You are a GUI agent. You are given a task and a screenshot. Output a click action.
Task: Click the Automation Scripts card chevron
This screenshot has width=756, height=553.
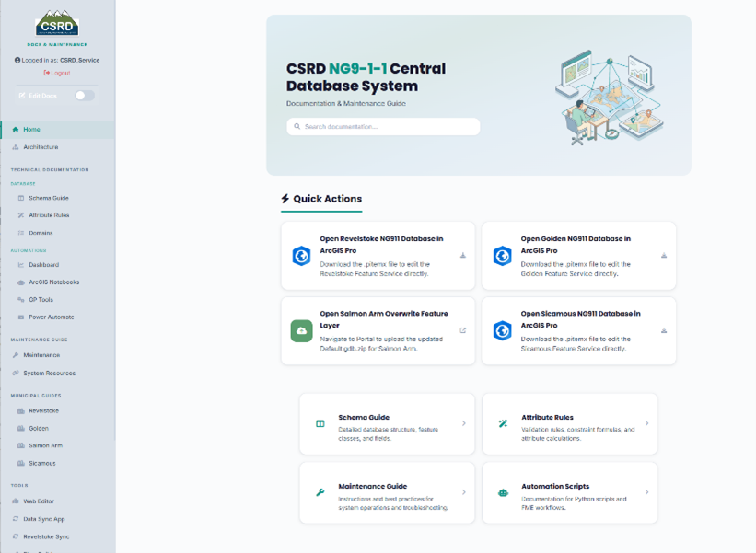tap(646, 492)
